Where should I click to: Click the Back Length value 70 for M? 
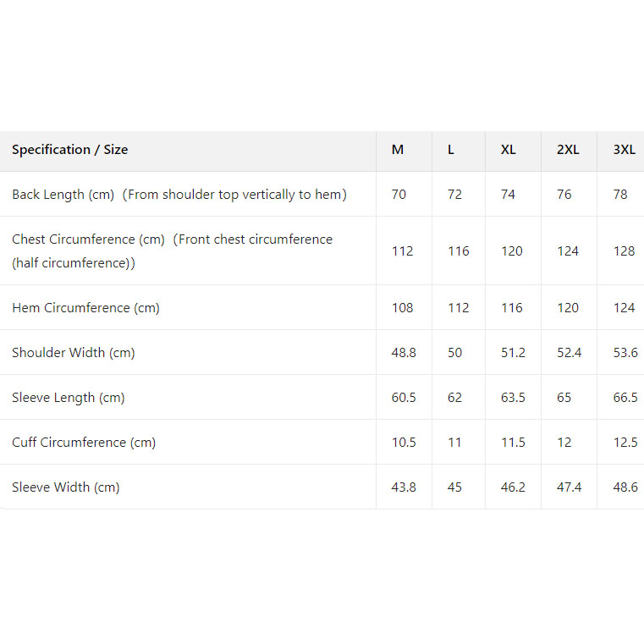point(399,195)
